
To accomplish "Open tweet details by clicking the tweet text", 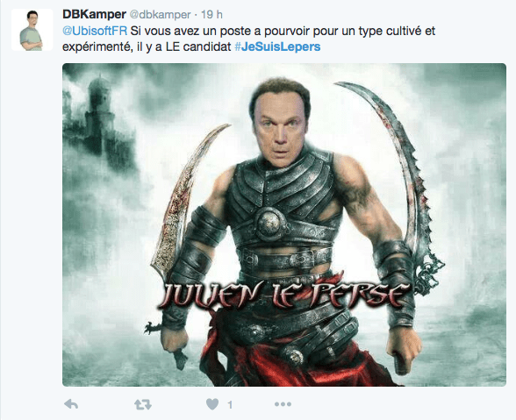I will point(249,39).
